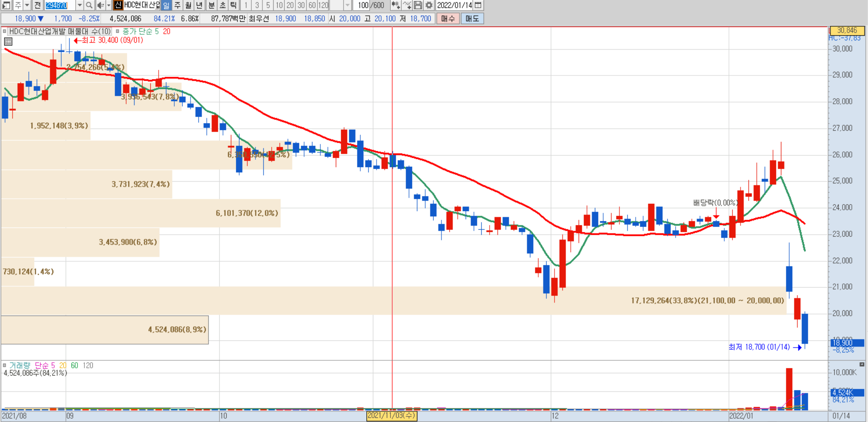The width and height of the screenshot is (868, 422).
Task: Save the chart with the floppy disk icon
Action: 418,5
